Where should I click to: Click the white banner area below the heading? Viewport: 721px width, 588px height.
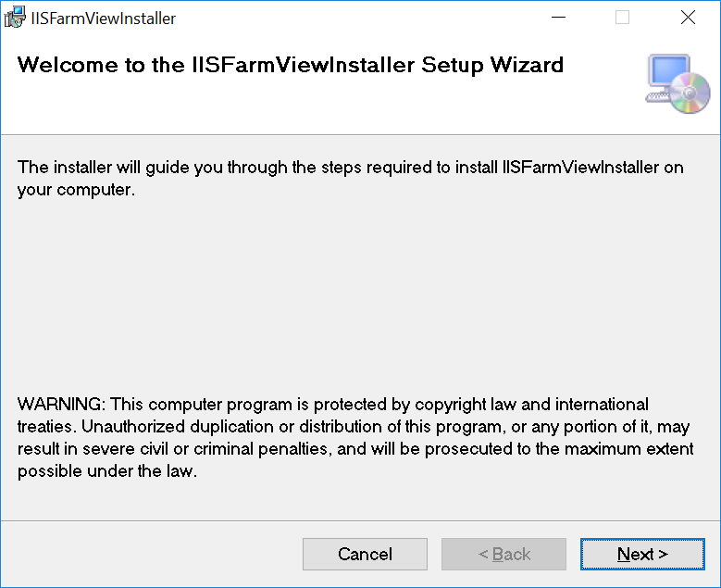[322, 106]
